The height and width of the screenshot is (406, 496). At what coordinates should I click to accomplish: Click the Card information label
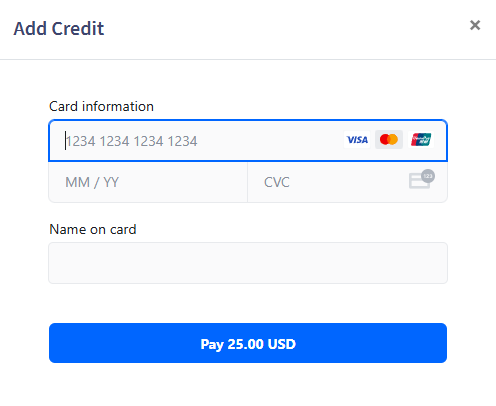coord(101,106)
